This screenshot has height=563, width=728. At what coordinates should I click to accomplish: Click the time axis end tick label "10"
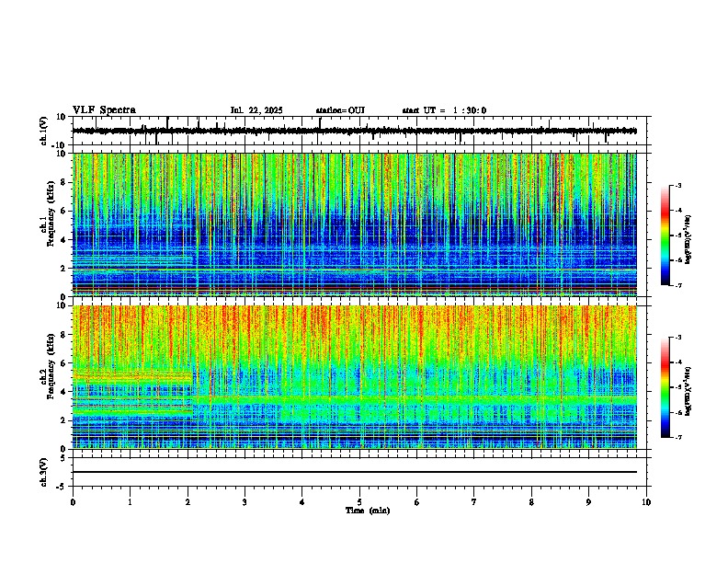(x=646, y=502)
